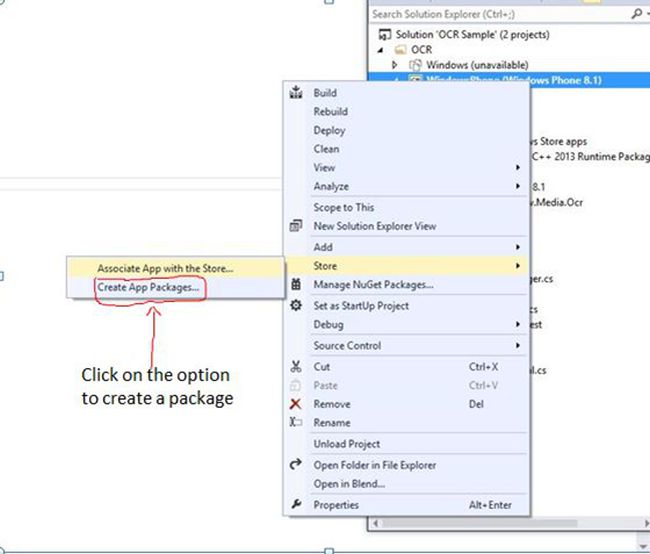The image size is (650, 554).
Task: Click Build menu entry text
Action: pyautogui.click(x=325, y=92)
